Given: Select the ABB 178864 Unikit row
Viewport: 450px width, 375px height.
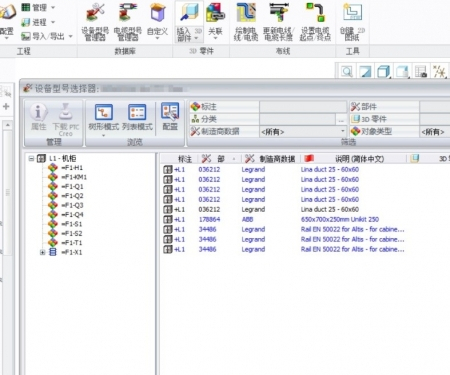Looking at the screenshot, I should click(283, 219).
